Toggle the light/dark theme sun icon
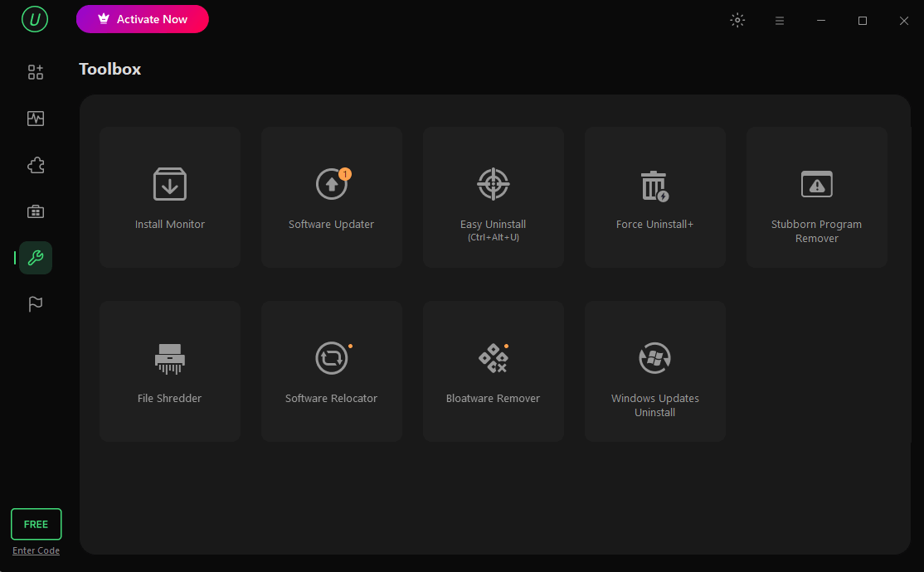924x572 pixels. [x=737, y=20]
